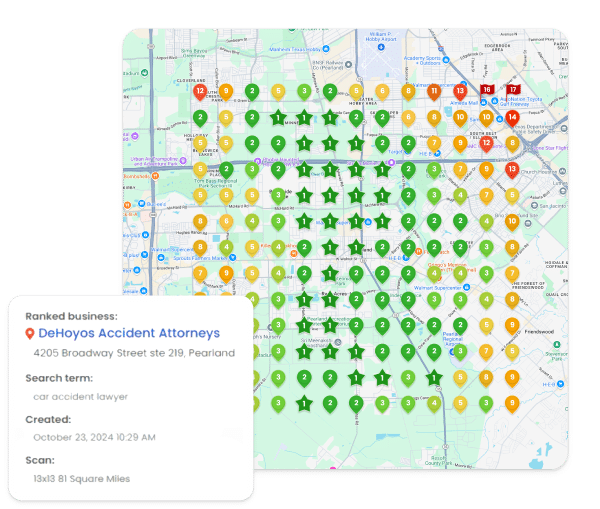Click the Edgebrook Area label

[x=497, y=47]
